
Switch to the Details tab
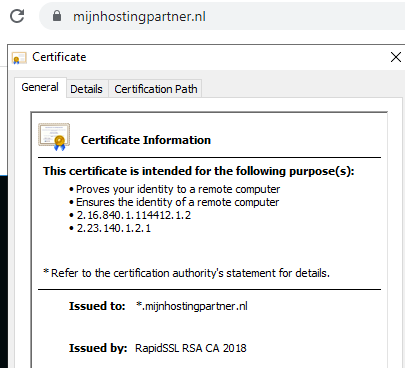click(x=86, y=89)
